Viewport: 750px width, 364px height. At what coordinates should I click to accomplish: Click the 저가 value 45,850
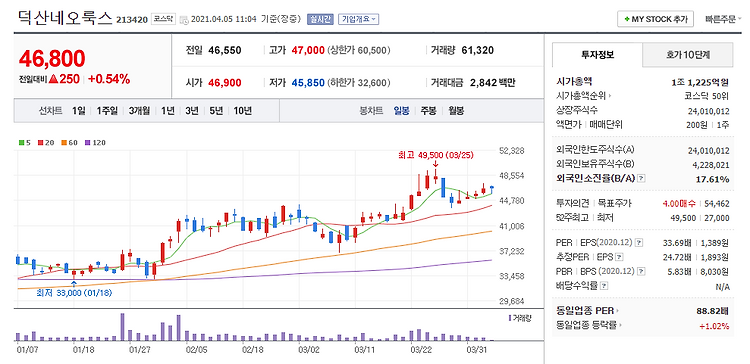click(308, 83)
